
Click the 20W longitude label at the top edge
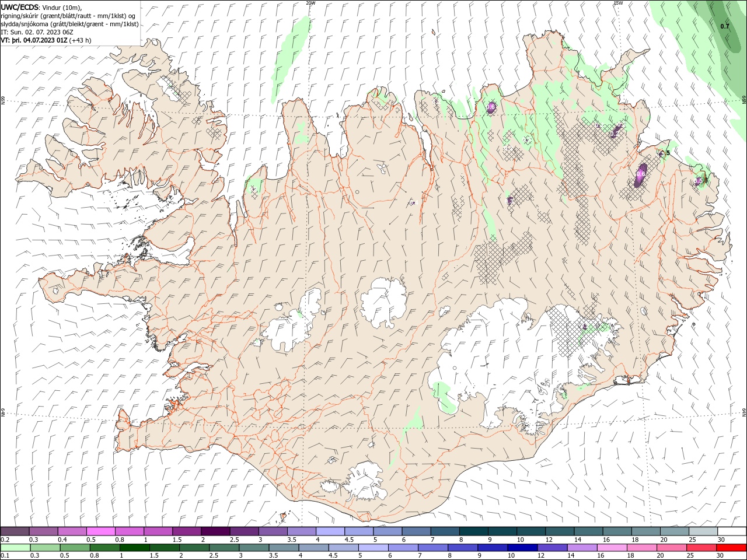click(310, 3)
